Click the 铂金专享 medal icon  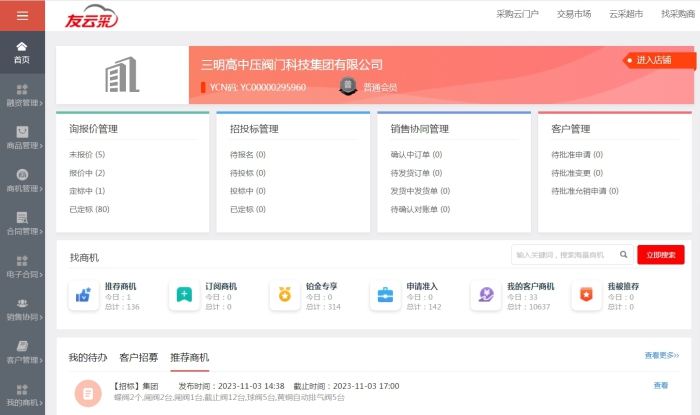[285, 295]
